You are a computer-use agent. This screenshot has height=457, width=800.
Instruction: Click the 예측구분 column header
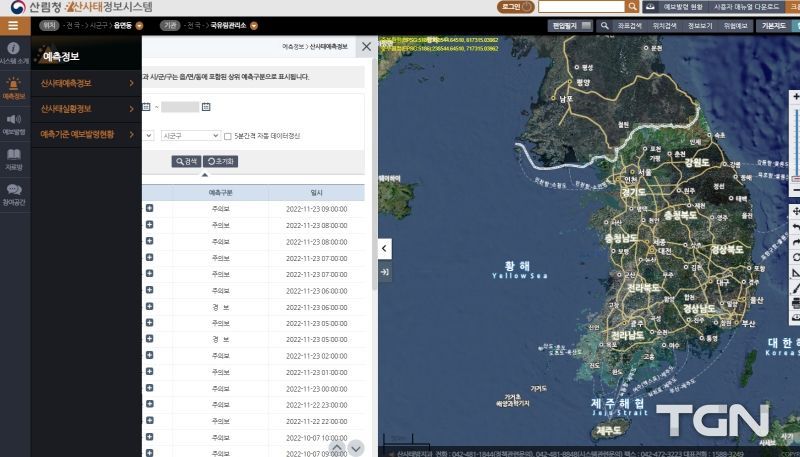[x=220, y=192]
